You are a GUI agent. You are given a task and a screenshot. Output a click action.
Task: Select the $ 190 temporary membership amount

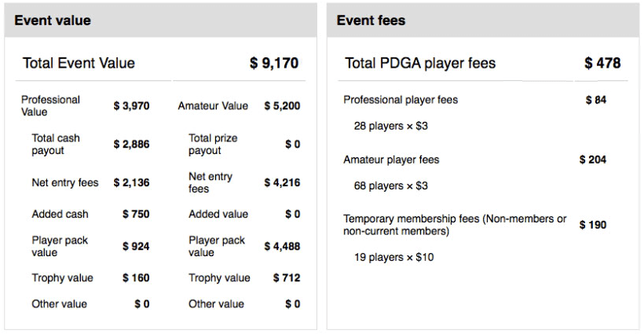click(593, 225)
